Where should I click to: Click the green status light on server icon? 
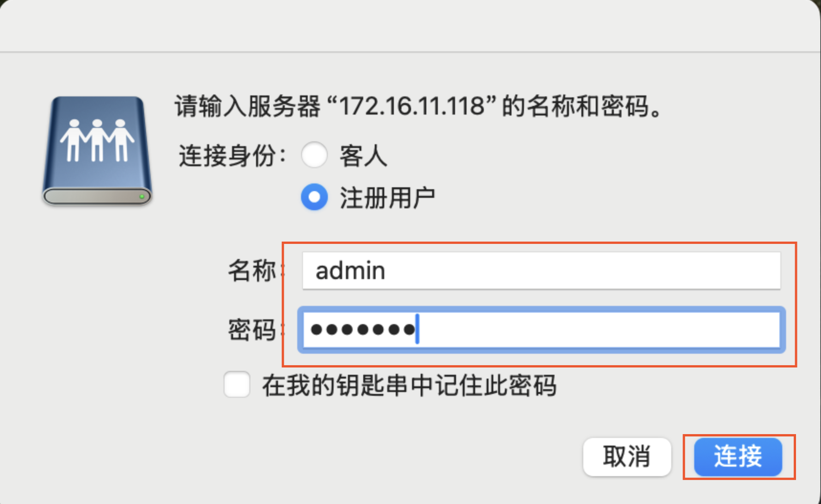(x=142, y=197)
